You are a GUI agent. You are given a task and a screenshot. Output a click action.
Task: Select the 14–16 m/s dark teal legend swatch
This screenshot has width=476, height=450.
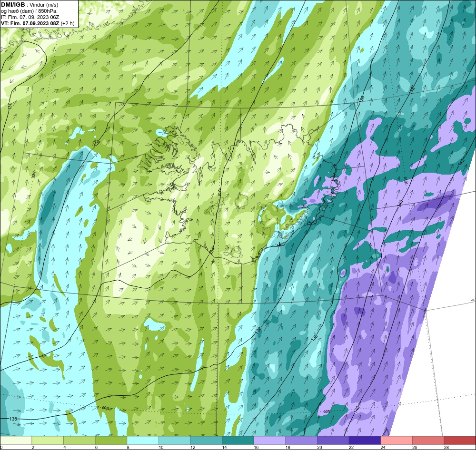[x=238, y=440]
